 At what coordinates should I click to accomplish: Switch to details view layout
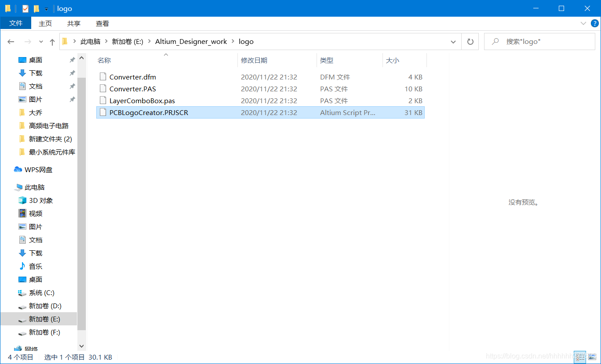[581, 357]
